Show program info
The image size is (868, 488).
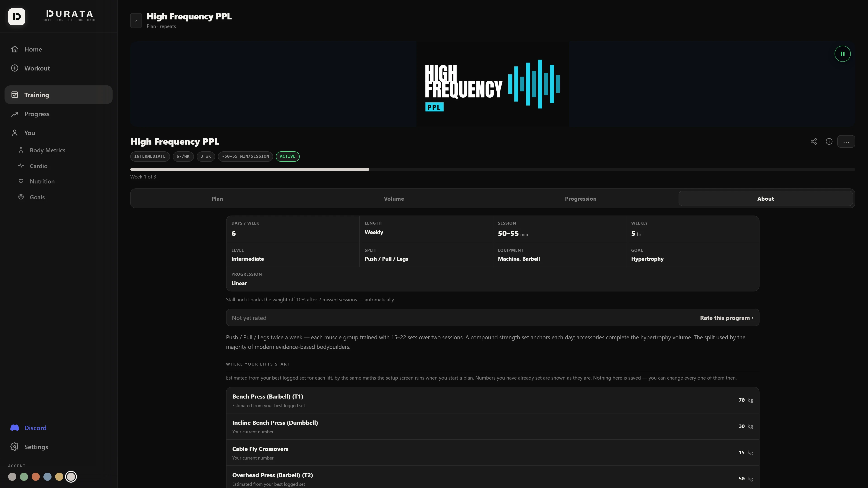click(829, 141)
